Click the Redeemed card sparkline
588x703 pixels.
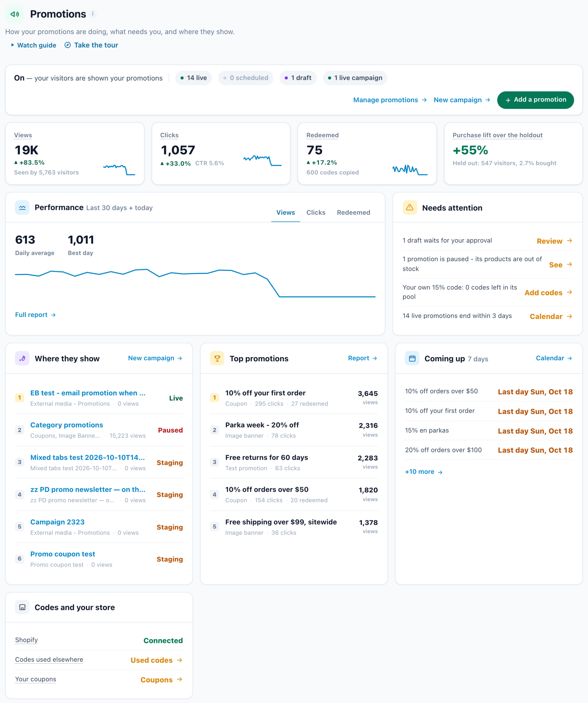pos(410,169)
